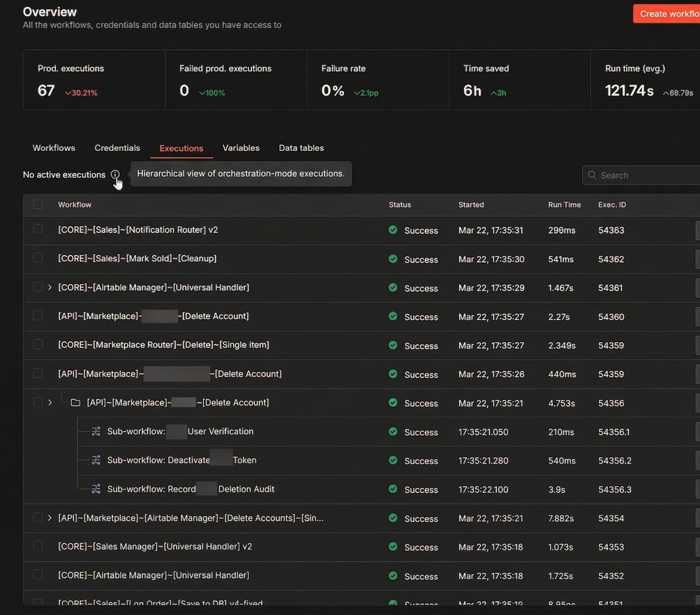Select the checkbox for Sales Manager Universal Handler v2
This screenshot has width=700, height=615.
pos(38,546)
